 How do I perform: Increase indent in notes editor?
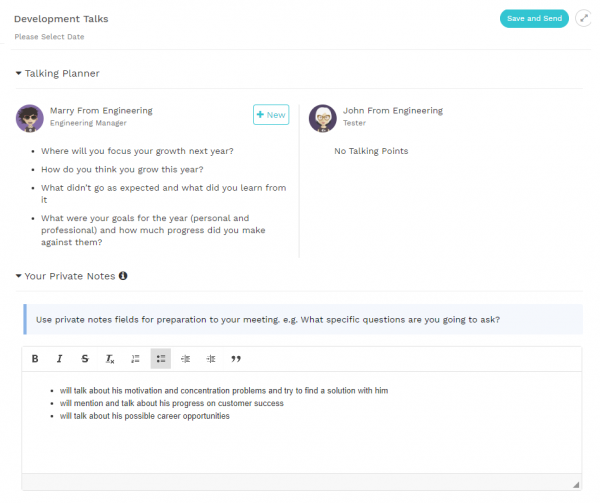coord(210,359)
